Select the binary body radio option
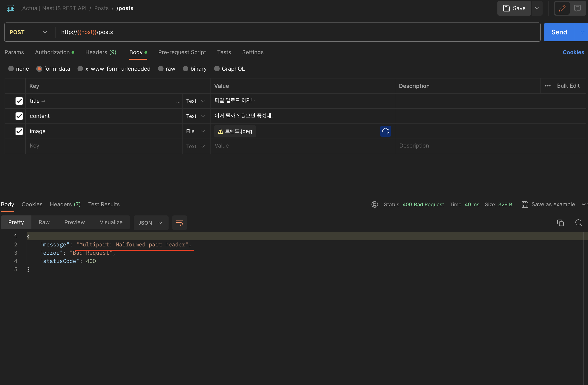 [186, 69]
